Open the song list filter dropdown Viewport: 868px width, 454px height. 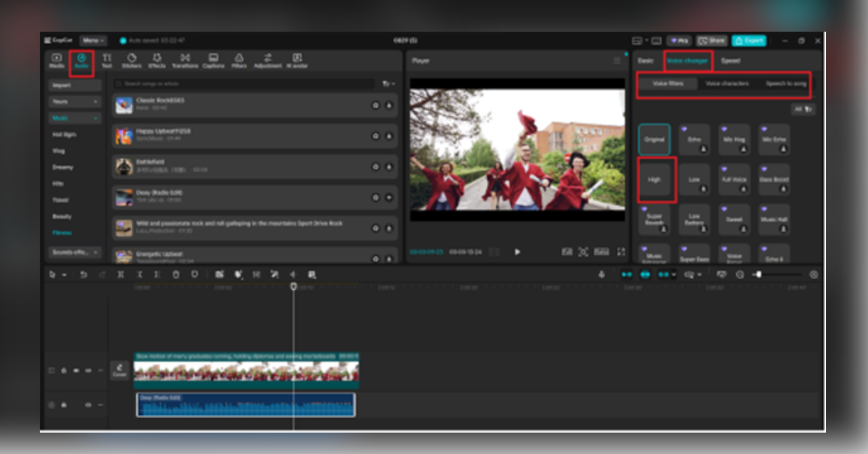(388, 84)
